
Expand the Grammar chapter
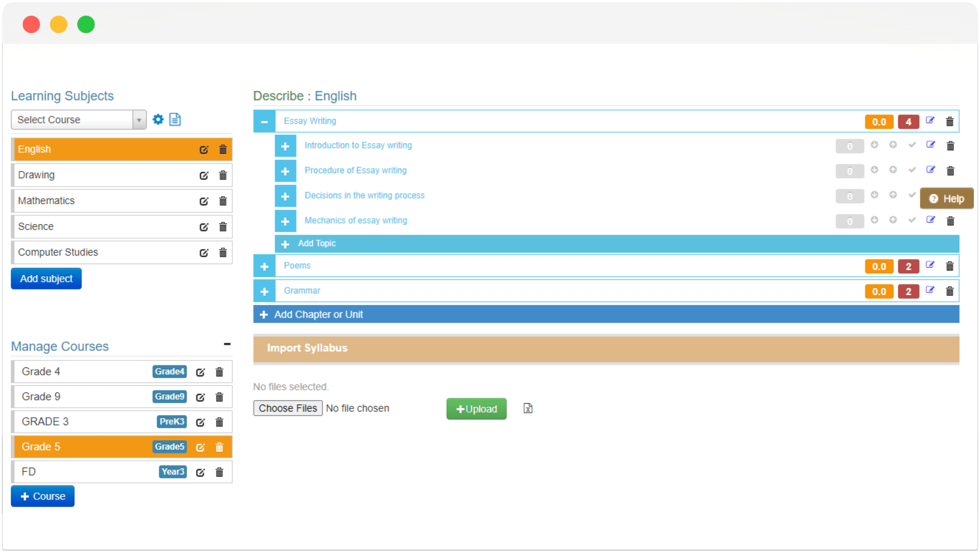click(x=265, y=291)
